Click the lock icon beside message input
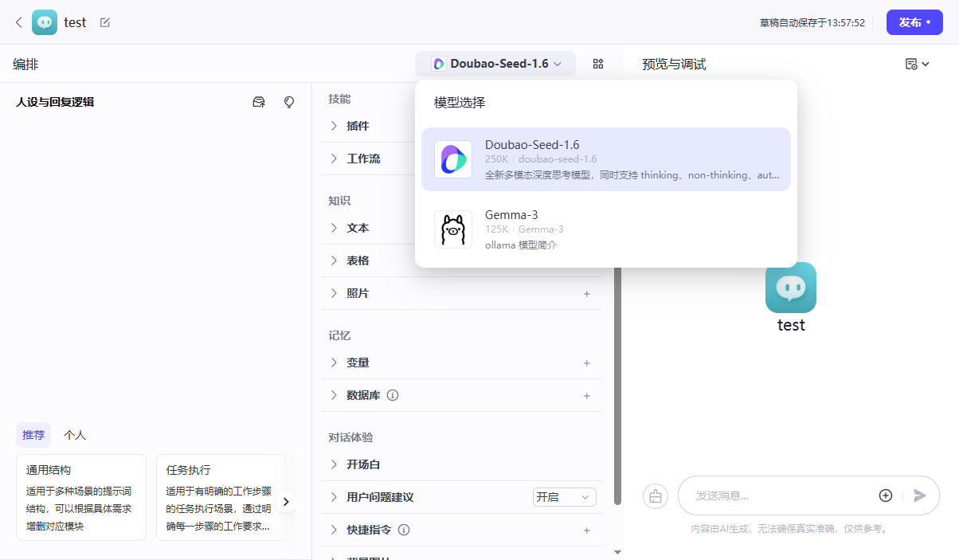 pos(655,495)
